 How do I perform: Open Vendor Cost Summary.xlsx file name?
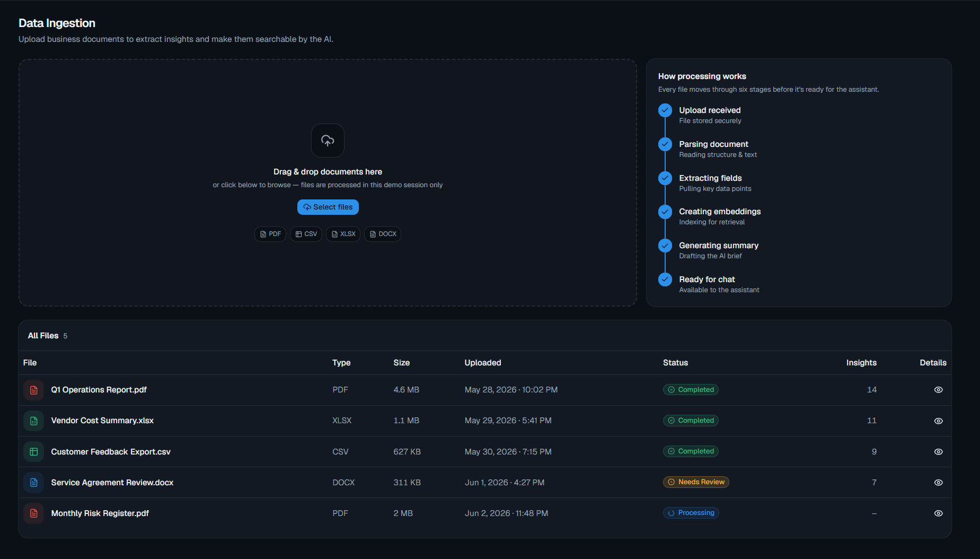pos(102,421)
